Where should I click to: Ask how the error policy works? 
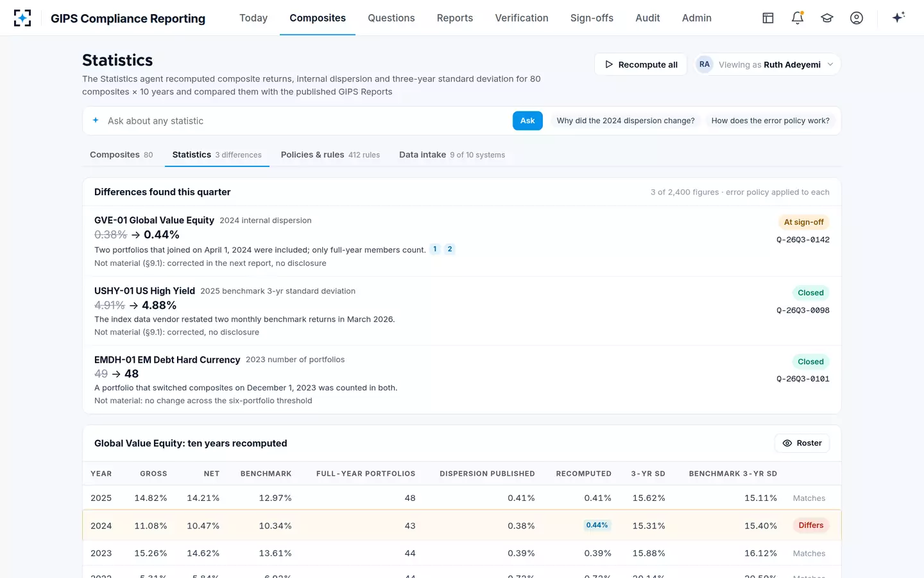coord(770,121)
